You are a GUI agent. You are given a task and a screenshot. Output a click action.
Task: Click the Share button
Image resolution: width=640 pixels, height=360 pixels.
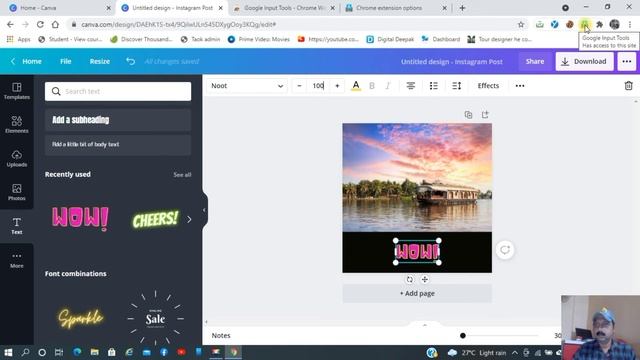coord(535,61)
